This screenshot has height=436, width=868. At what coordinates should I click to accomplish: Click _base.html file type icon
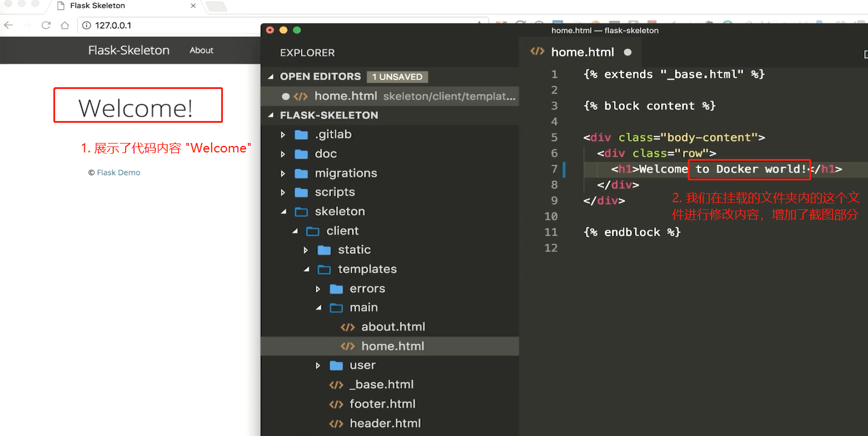coord(336,384)
